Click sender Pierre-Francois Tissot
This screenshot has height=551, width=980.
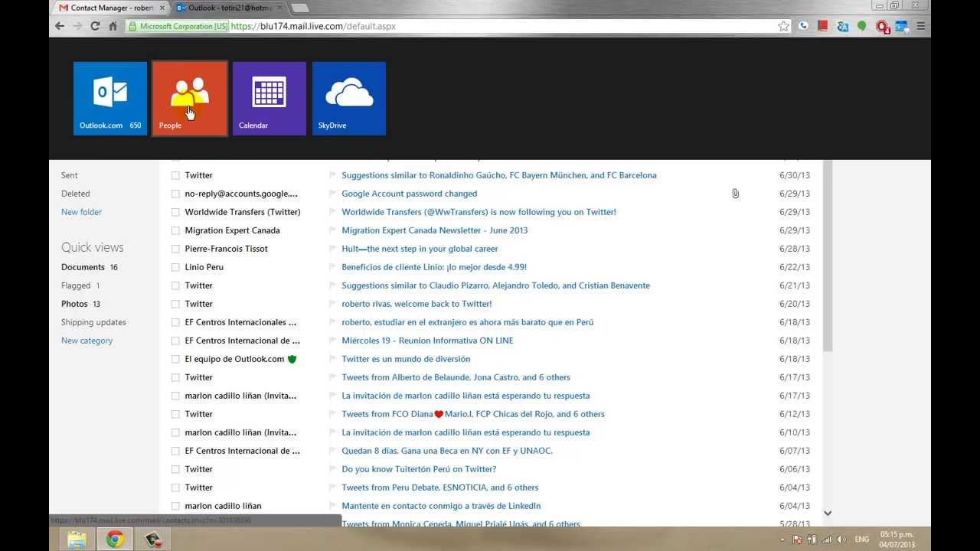click(x=226, y=249)
